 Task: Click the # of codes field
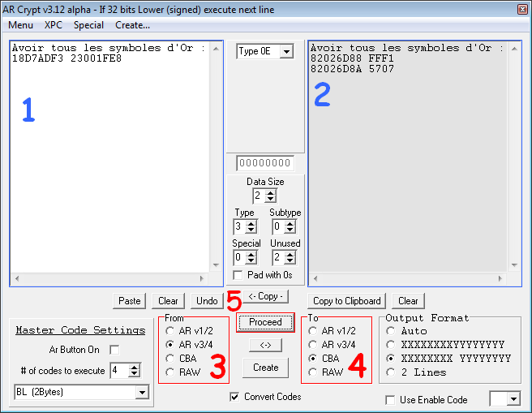coord(119,371)
